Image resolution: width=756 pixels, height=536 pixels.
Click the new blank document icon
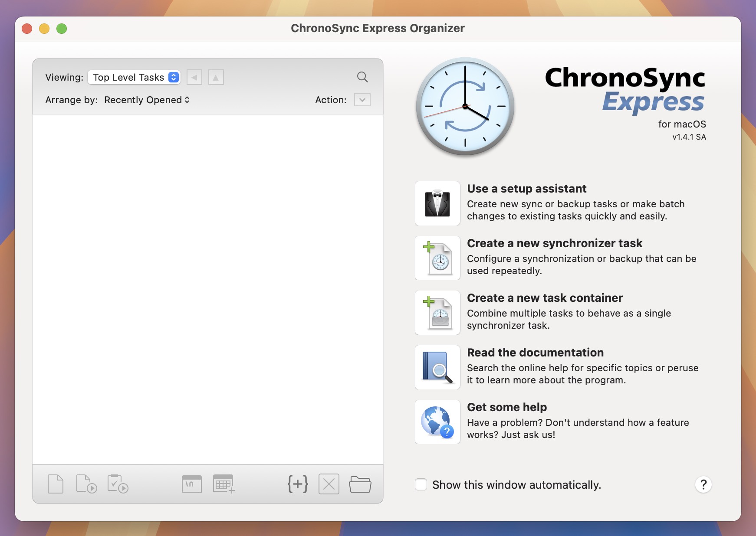point(55,484)
